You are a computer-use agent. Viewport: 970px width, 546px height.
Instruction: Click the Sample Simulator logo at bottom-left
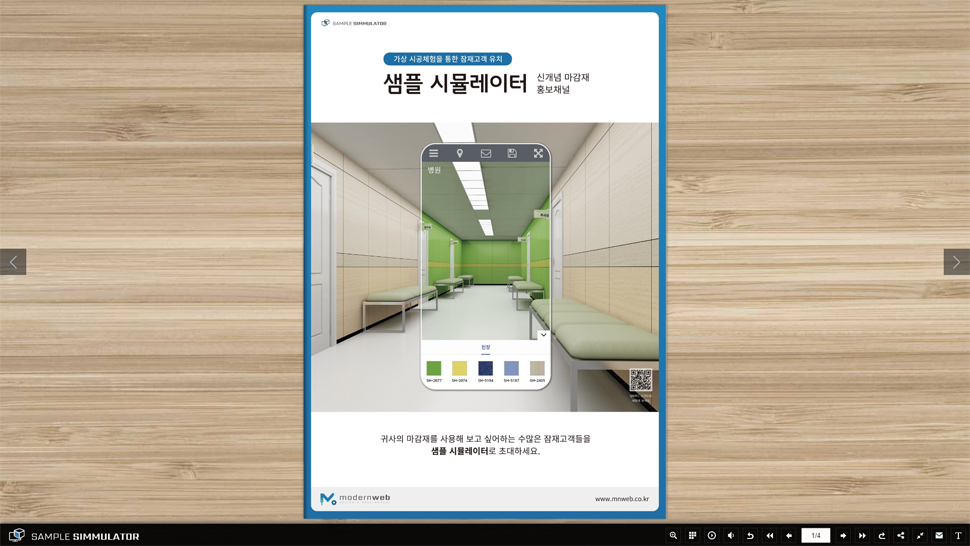[74, 536]
